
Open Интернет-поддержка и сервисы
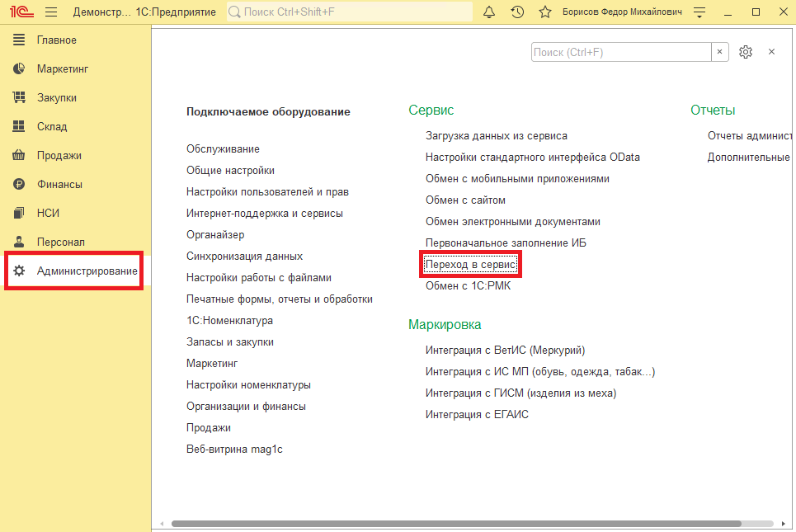(x=265, y=213)
